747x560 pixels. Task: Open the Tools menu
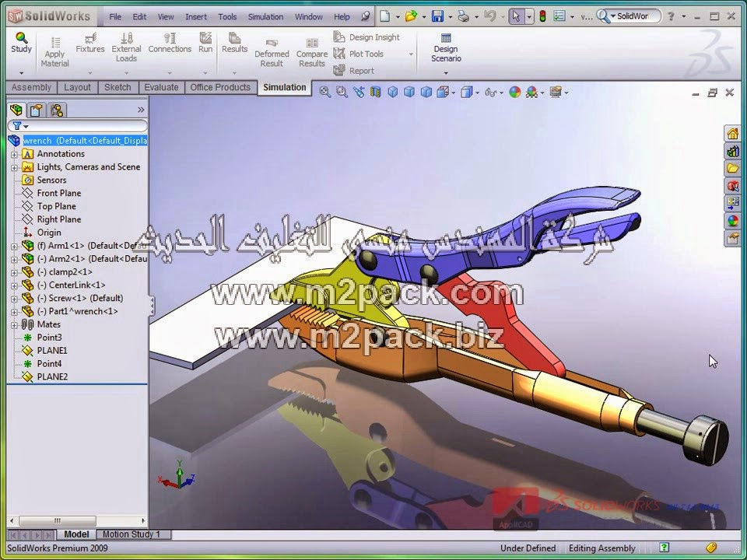[x=227, y=16]
